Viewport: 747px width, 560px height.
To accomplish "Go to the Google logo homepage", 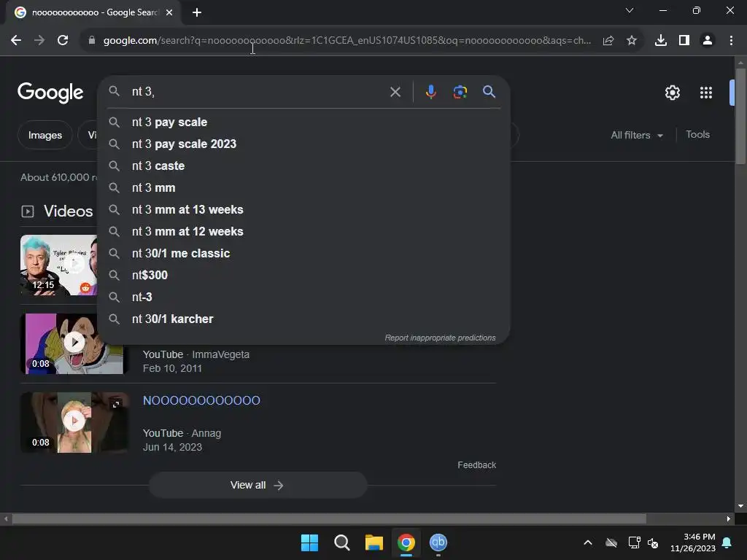I will [50, 93].
